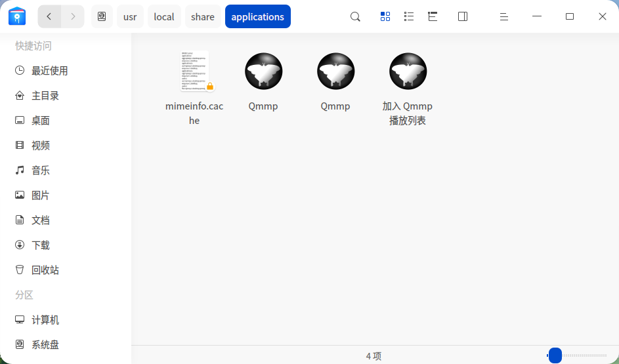
Task: Click the mimeinfo.cache file name
Action: point(194,113)
